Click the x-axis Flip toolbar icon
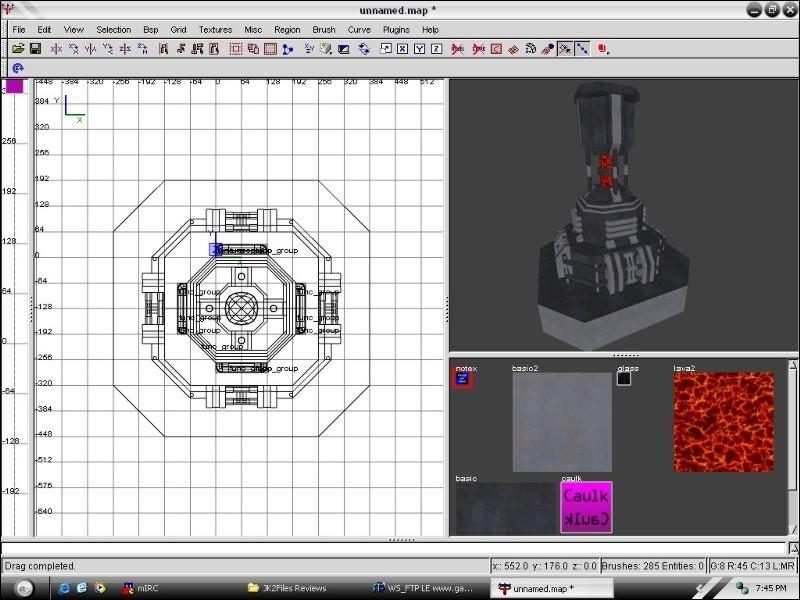The width and height of the screenshot is (800, 600). [57, 48]
